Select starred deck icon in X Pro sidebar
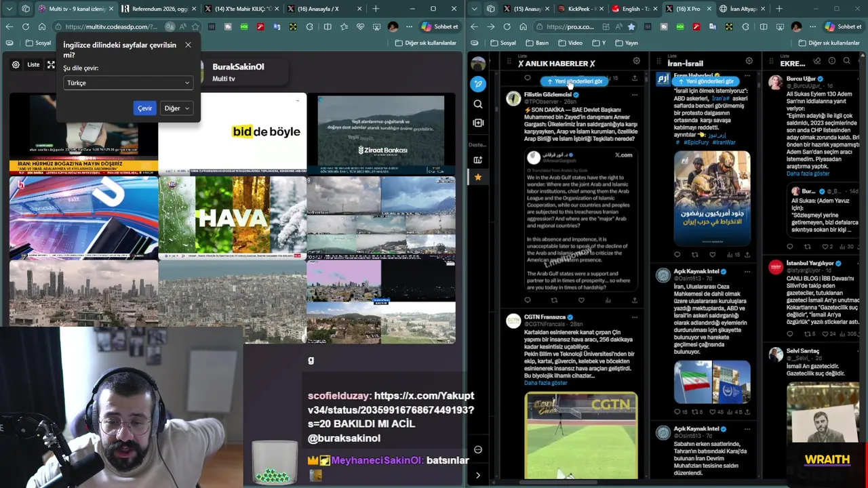The height and width of the screenshot is (488, 868). 478,177
